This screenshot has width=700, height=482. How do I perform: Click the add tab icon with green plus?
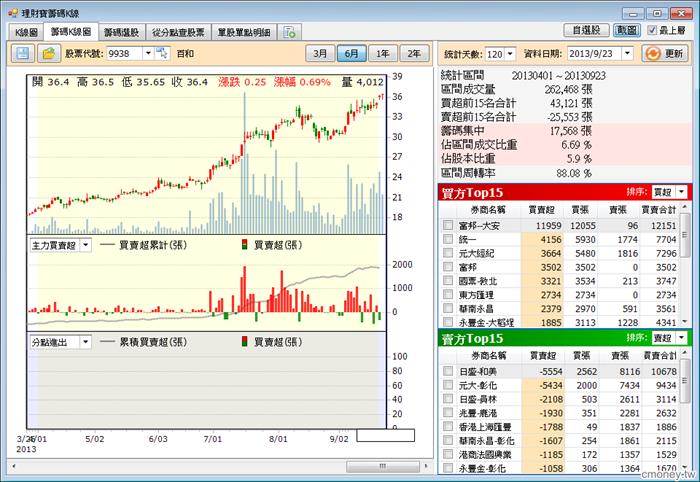tap(289, 32)
